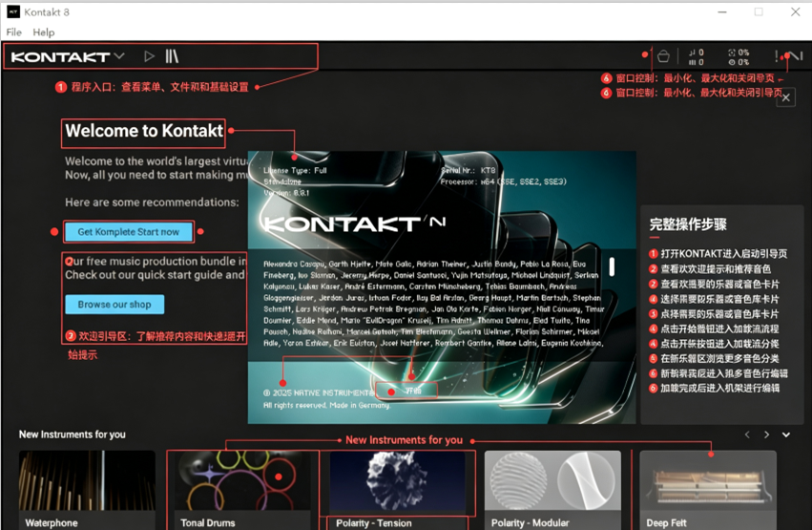Click the "Welcome to Kontakt" heading
The image size is (812, 530).
(144, 131)
